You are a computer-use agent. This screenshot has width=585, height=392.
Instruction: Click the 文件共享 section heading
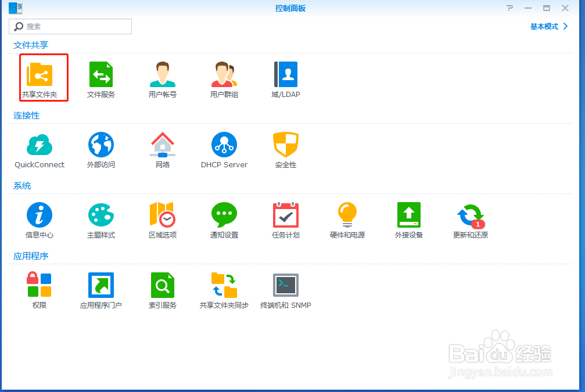click(31, 45)
